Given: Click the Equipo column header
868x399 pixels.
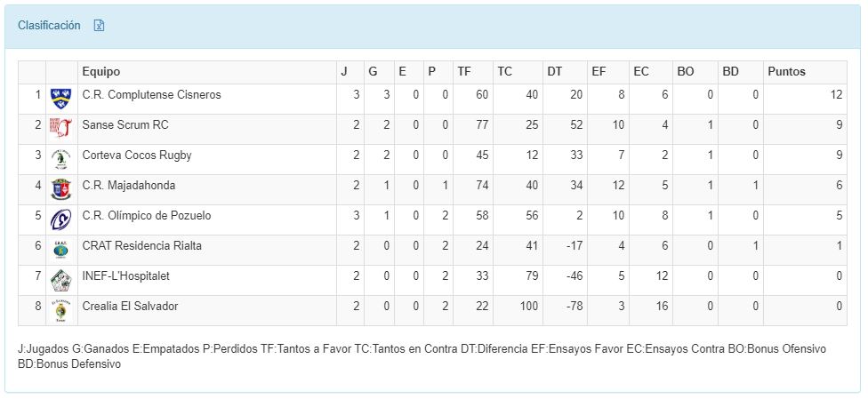Looking at the screenshot, I should tap(100, 72).
